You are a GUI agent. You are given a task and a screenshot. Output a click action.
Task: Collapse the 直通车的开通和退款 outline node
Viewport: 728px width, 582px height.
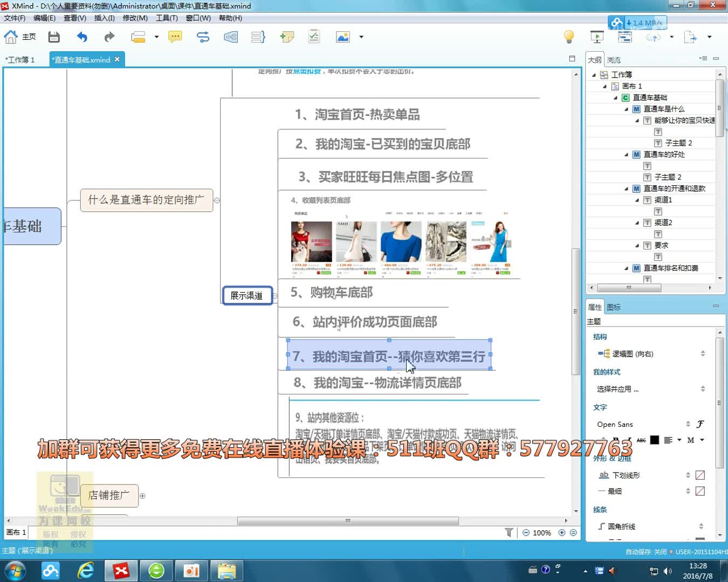(626, 189)
